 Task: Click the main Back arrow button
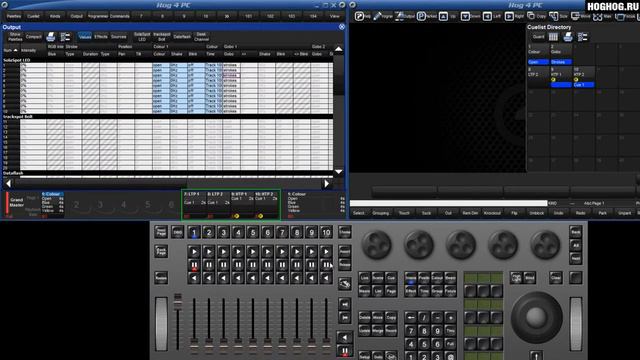click(x=345, y=337)
